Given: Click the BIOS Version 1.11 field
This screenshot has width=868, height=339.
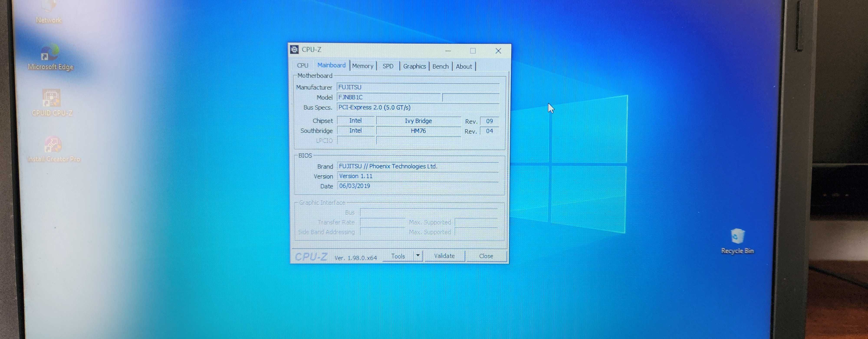Looking at the screenshot, I should click(418, 176).
